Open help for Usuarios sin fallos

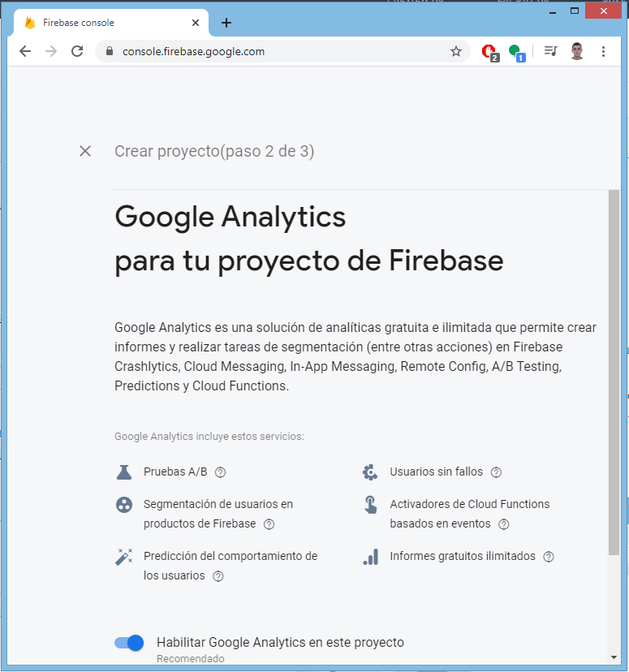[496, 472]
